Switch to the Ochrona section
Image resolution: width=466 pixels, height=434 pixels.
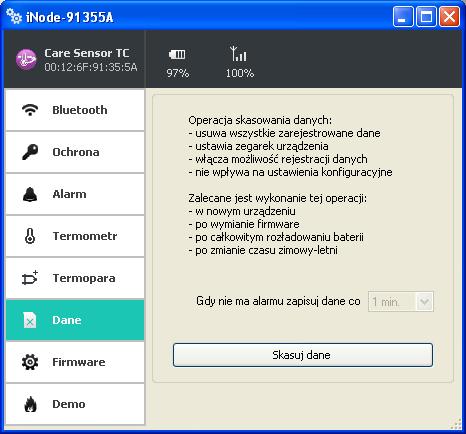click(x=75, y=152)
